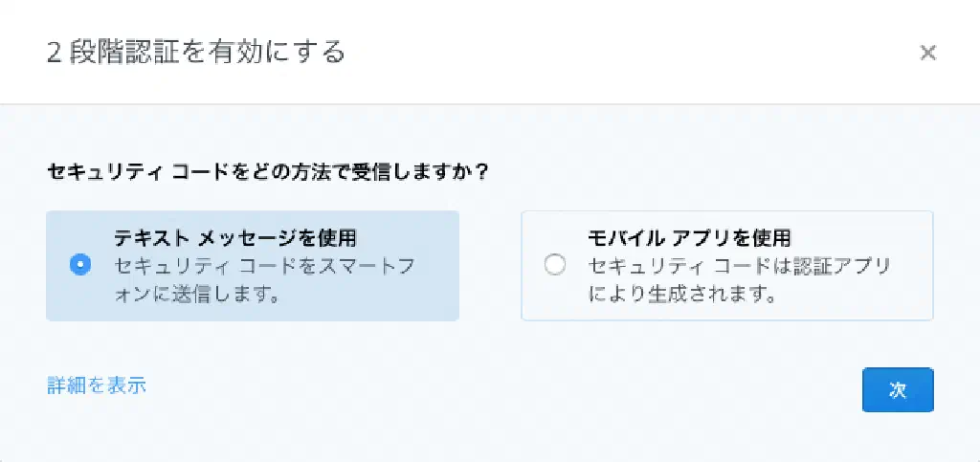Click the dialog title 2 段階認証を有効にする
Viewport: 980px width, 462px height.
point(196,52)
